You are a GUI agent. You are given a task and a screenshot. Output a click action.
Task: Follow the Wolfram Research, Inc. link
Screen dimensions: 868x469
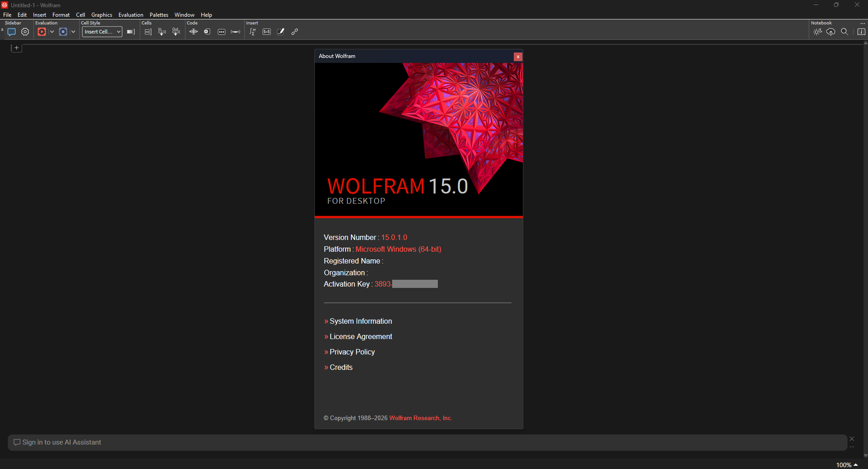[x=421, y=418]
